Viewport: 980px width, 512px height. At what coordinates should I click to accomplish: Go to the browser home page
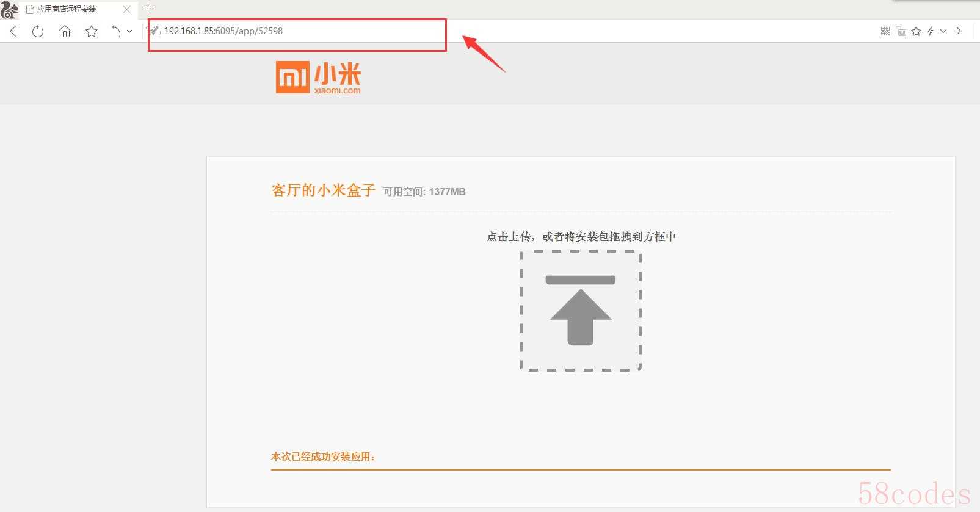pos(65,31)
